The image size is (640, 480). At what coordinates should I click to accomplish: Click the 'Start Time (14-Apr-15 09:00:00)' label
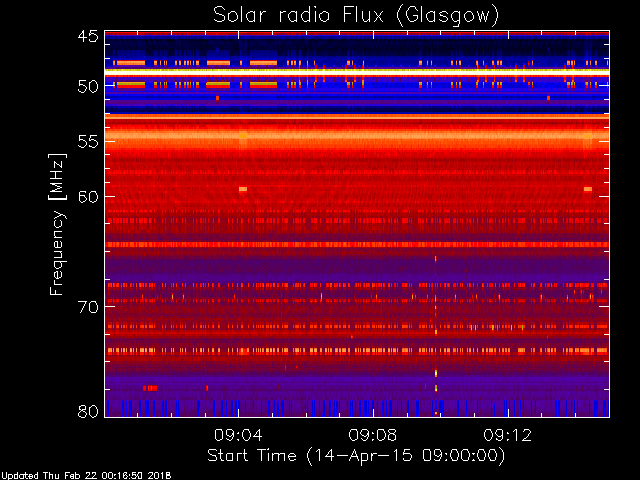(356, 456)
